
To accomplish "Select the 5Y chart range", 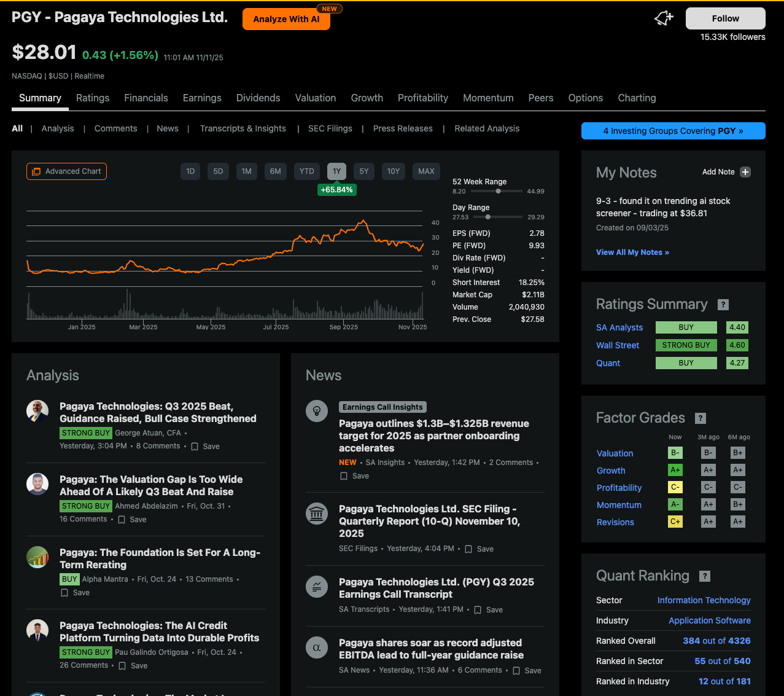I will click(x=364, y=171).
